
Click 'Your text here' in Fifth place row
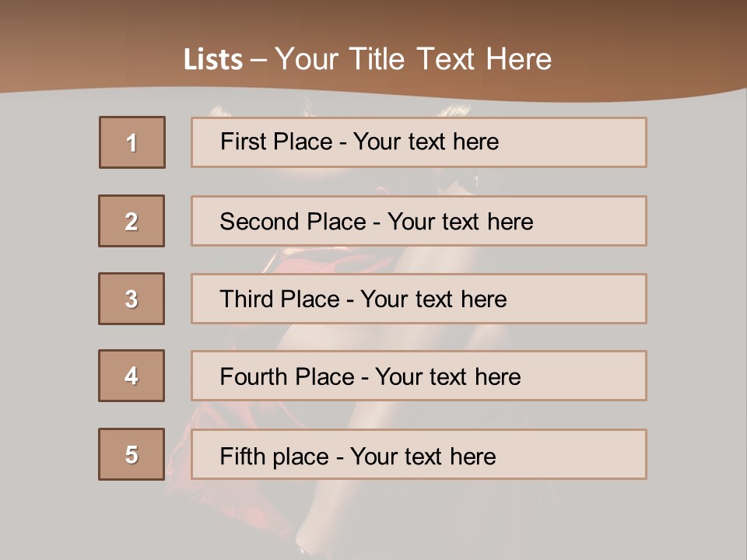423,456
